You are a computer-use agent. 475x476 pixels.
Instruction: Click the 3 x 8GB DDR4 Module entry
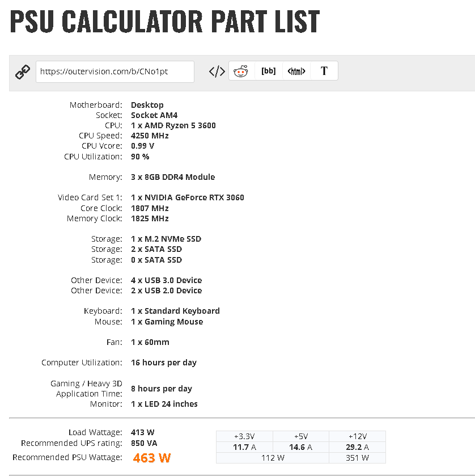pyautogui.click(x=173, y=177)
